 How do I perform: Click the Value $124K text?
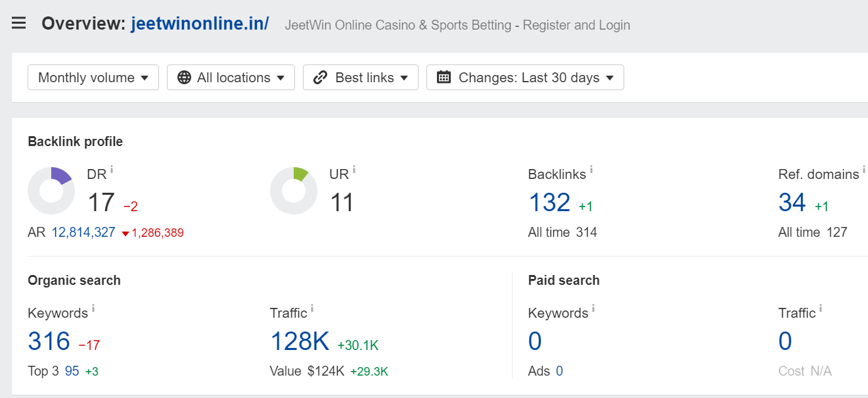pos(307,371)
